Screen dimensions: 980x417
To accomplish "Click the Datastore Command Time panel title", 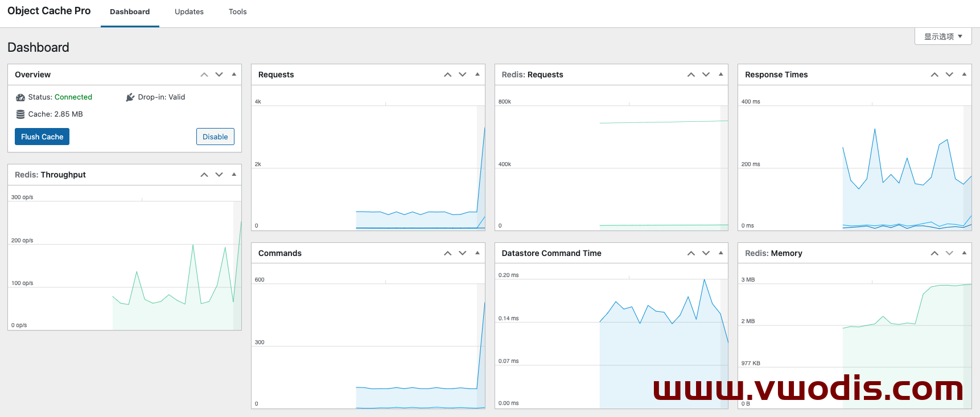I will point(551,253).
